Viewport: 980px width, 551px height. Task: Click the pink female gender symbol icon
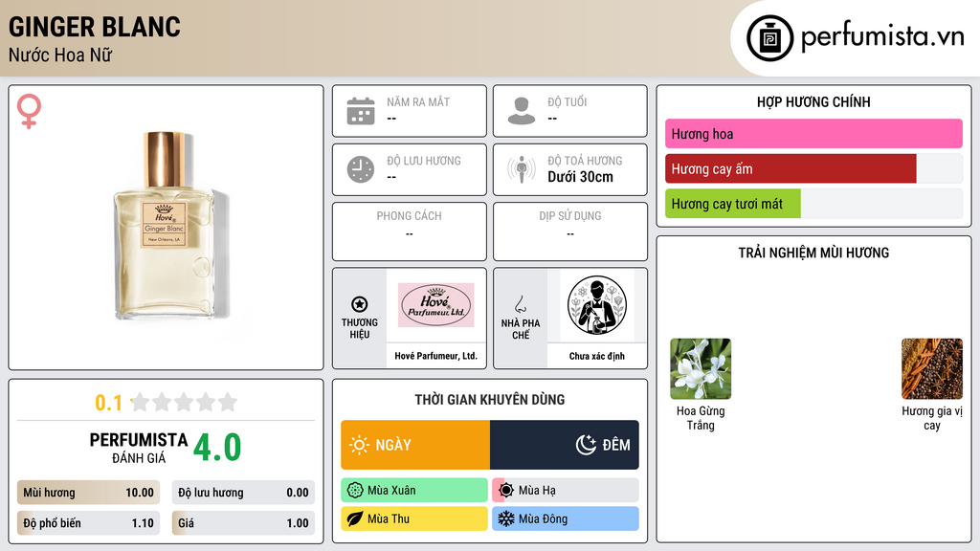tap(29, 111)
